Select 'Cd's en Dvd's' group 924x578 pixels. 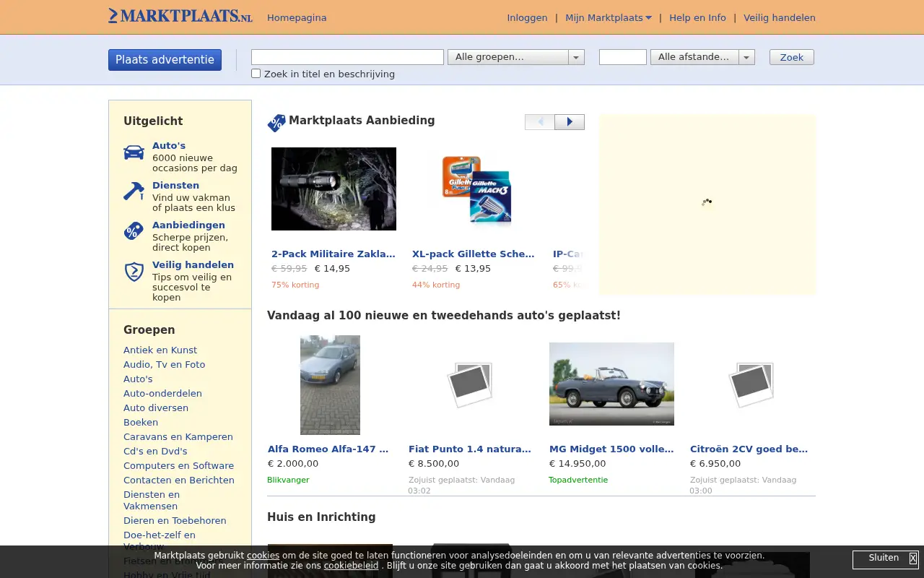pyautogui.click(x=155, y=452)
